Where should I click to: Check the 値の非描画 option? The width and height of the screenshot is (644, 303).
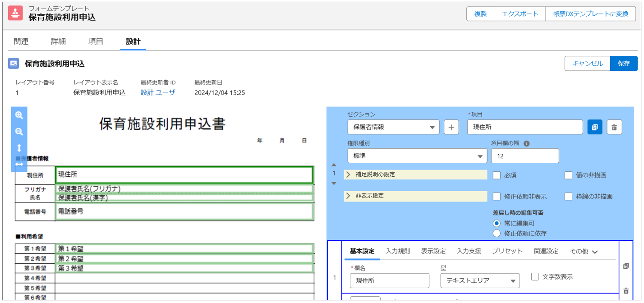[568, 175]
